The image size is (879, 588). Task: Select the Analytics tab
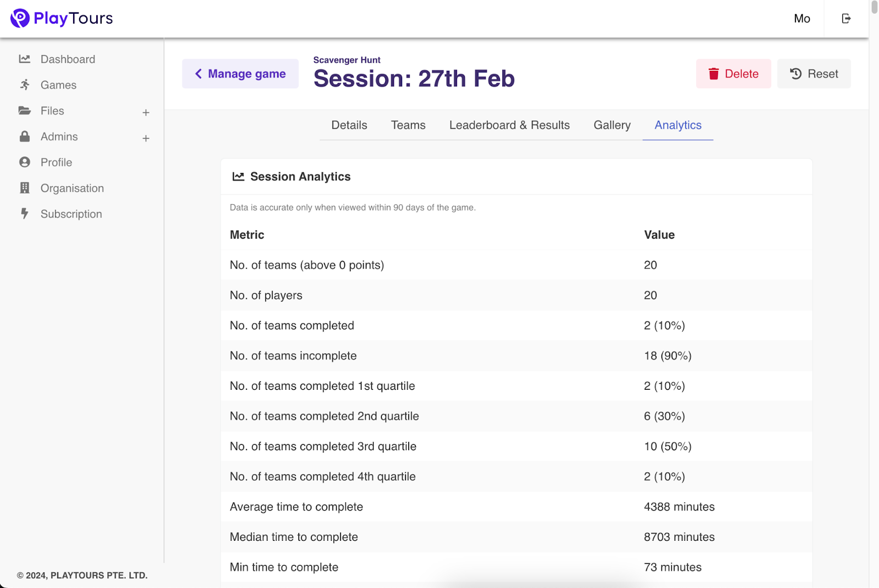pos(678,125)
